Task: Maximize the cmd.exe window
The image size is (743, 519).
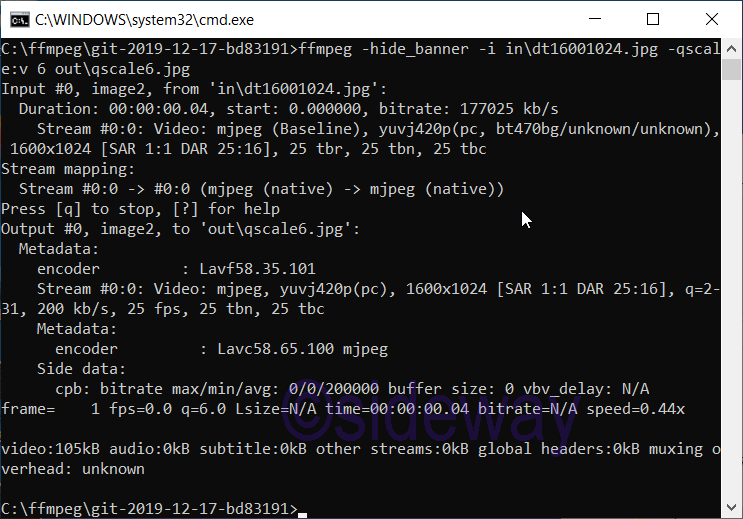Action: coord(653,19)
